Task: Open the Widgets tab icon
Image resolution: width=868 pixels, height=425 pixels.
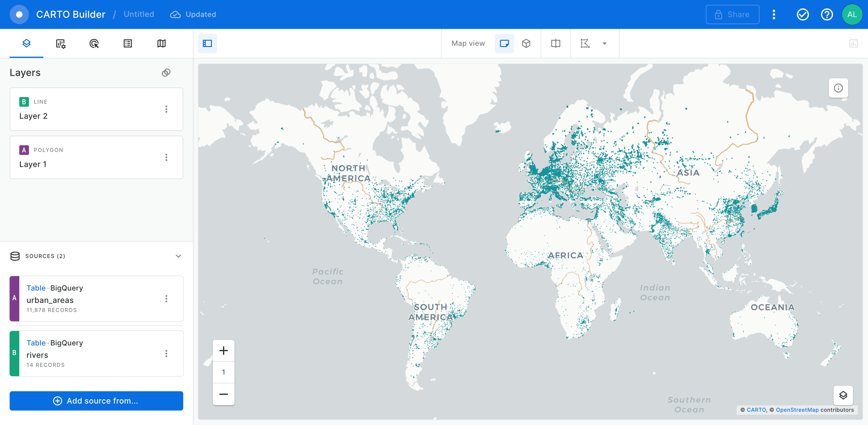Action: pyautogui.click(x=60, y=43)
